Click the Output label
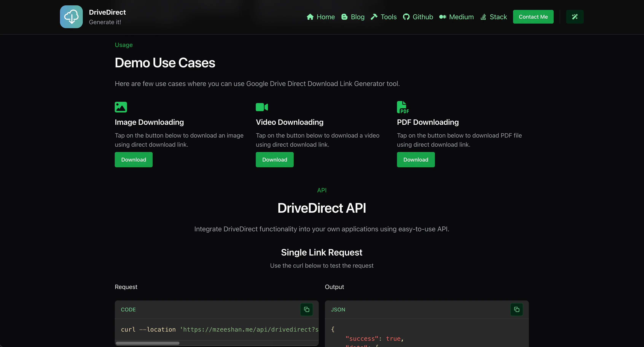The width and height of the screenshot is (644, 347). [x=334, y=287]
